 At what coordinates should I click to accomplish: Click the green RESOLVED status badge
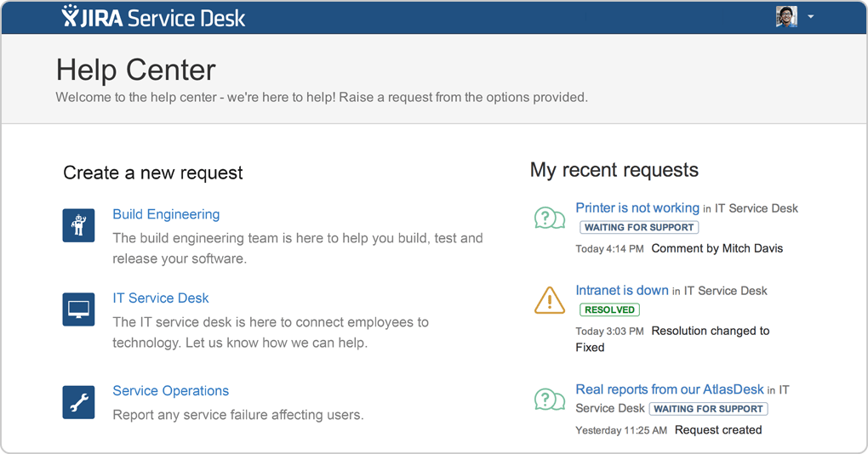[x=609, y=309]
